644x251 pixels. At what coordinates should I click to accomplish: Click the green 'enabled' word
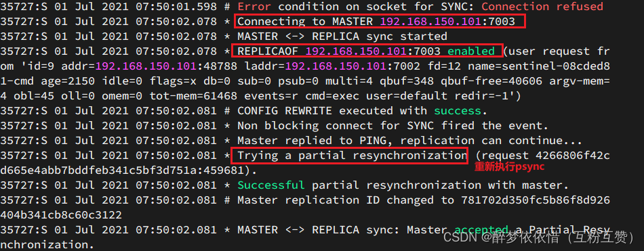tap(471, 51)
